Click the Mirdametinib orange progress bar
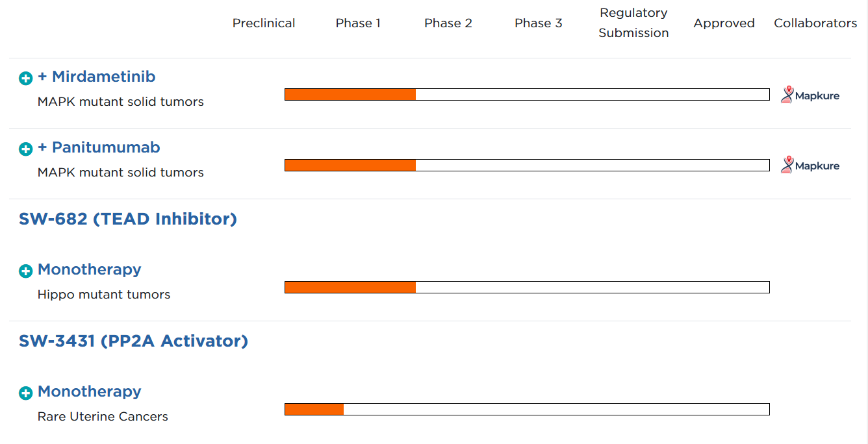The width and height of the screenshot is (868, 444). click(350, 95)
